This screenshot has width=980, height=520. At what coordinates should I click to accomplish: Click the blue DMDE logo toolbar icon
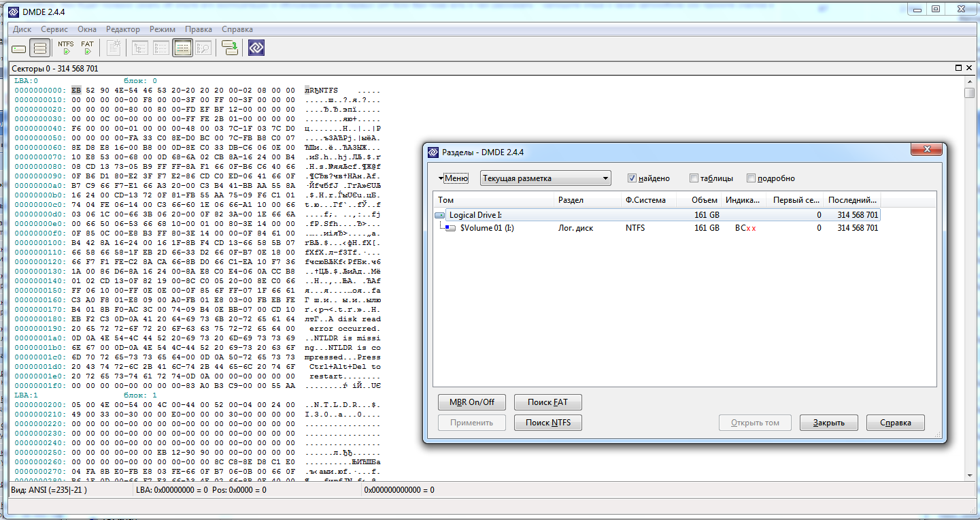[256, 48]
